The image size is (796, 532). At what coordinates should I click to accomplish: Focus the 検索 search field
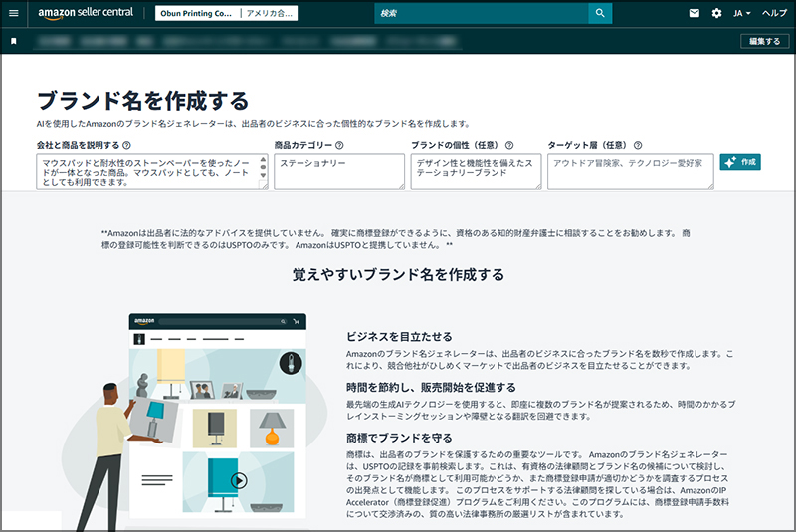click(x=482, y=13)
